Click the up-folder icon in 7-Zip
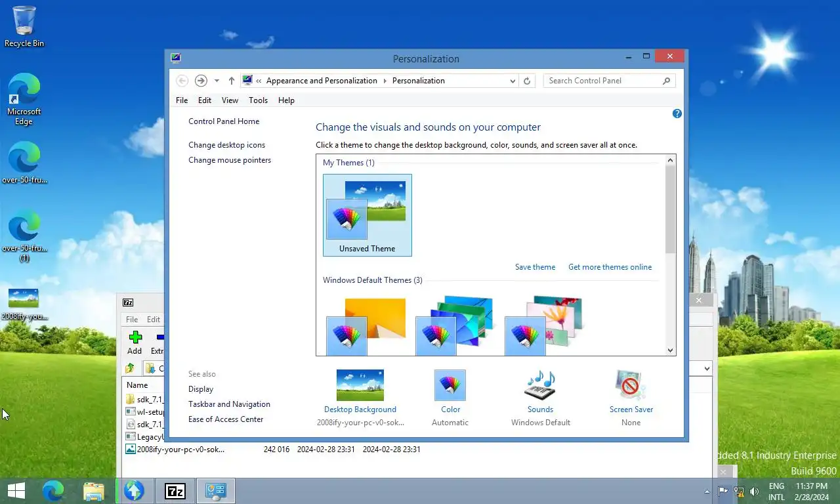 pos(130,368)
